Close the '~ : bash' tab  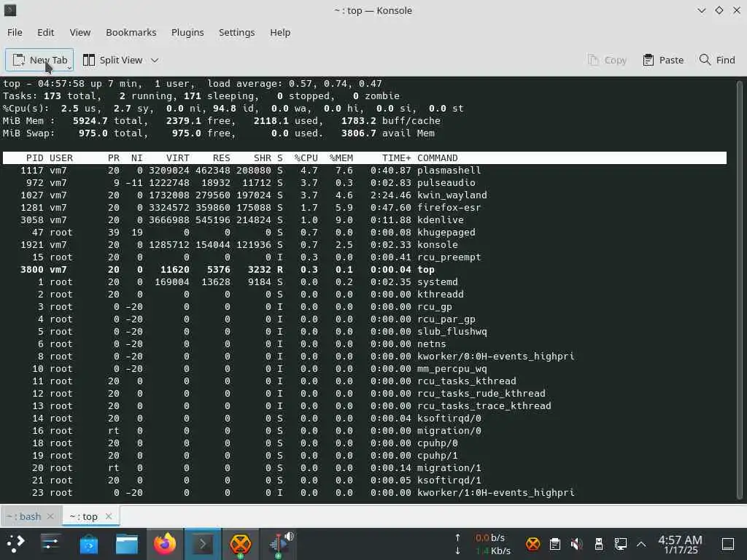click(x=51, y=517)
